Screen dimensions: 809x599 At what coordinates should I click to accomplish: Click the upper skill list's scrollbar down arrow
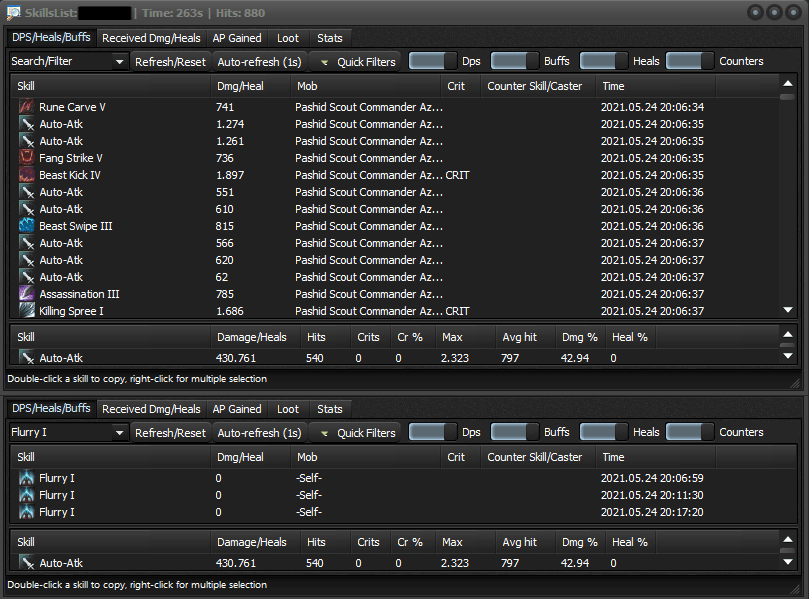click(x=787, y=311)
